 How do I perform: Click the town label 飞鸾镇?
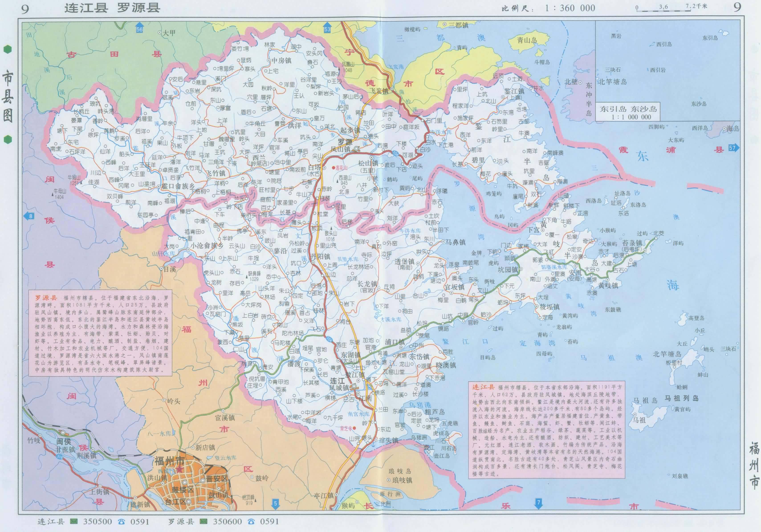pyautogui.click(x=379, y=91)
